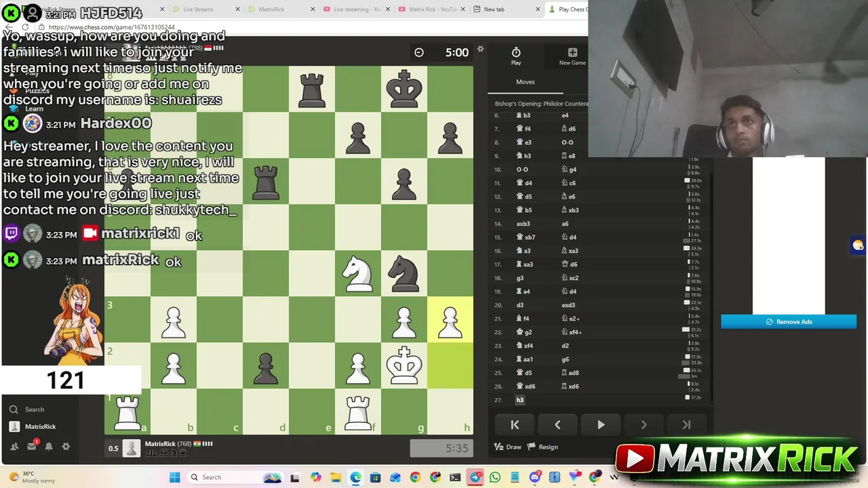
Task: Offer a Draw
Action: (508, 447)
